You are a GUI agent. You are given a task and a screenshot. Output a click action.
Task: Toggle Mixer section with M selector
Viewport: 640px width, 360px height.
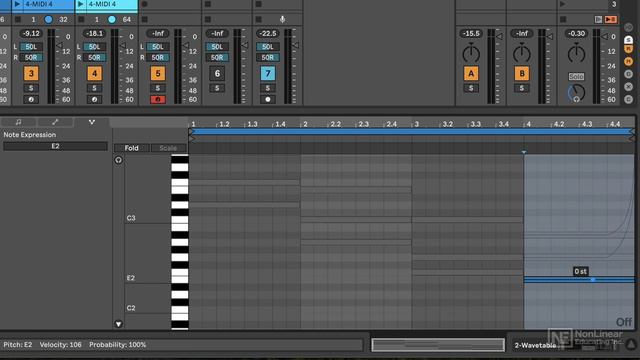pyautogui.click(x=629, y=61)
